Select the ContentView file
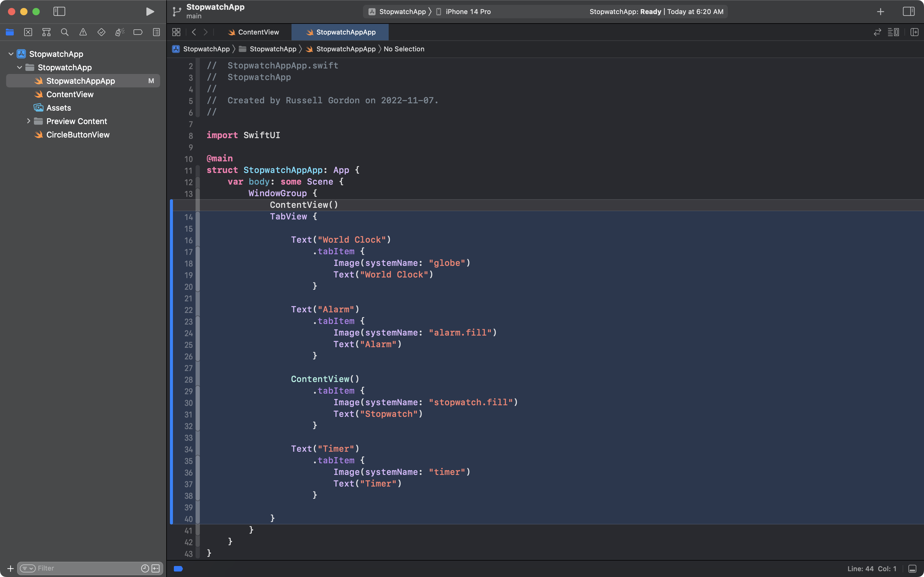 [70, 94]
